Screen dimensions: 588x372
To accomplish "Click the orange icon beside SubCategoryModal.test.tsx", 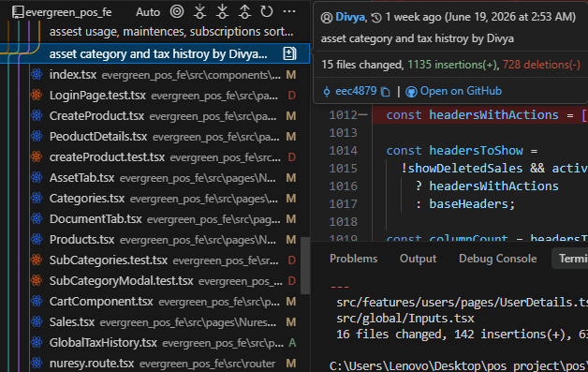I will (x=37, y=281).
